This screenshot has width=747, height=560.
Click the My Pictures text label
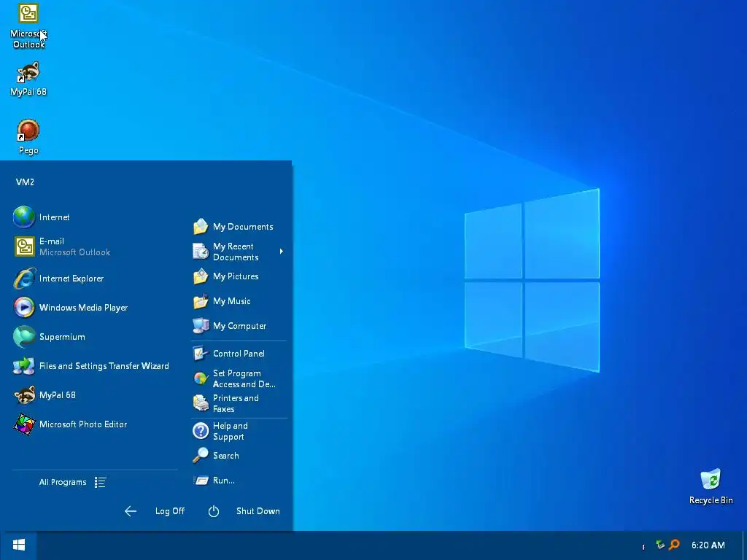(x=236, y=276)
